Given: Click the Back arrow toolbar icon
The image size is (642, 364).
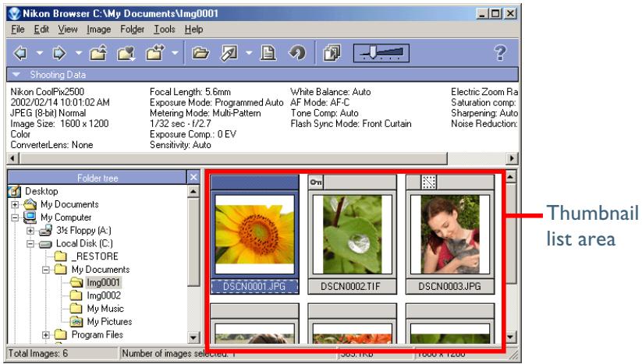Looking at the screenshot, I should click(20, 53).
